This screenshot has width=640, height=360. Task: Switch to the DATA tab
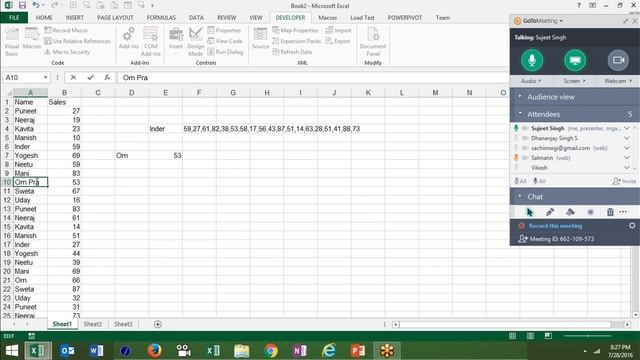[196, 18]
